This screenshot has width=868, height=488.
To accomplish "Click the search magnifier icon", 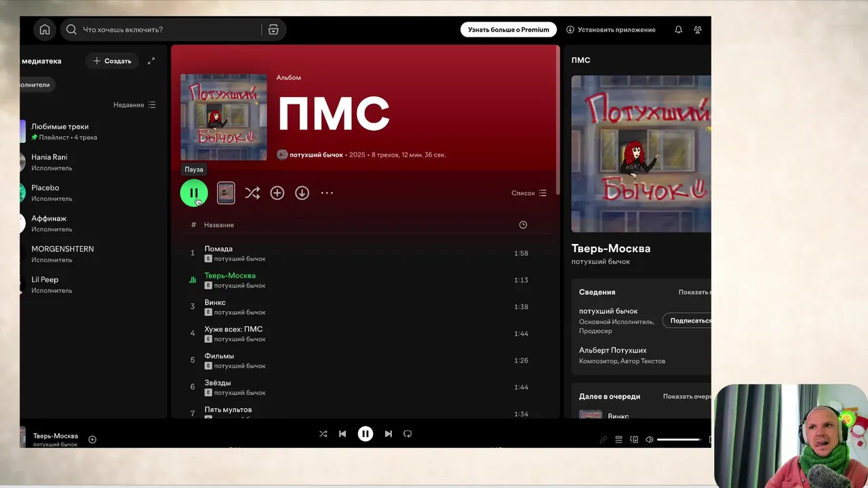I will (71, 30).
